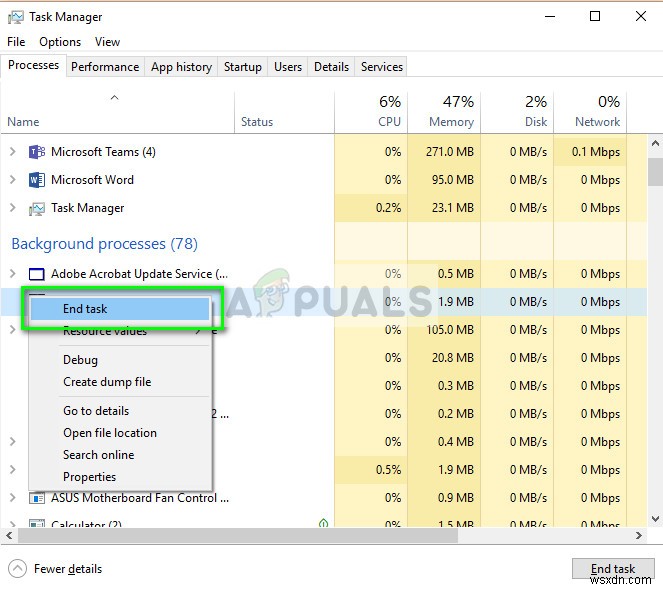The height and width of the screenshot is (590, 663).
Task: Click the vertical scrollbar down arrow
Action: (655, 519)
